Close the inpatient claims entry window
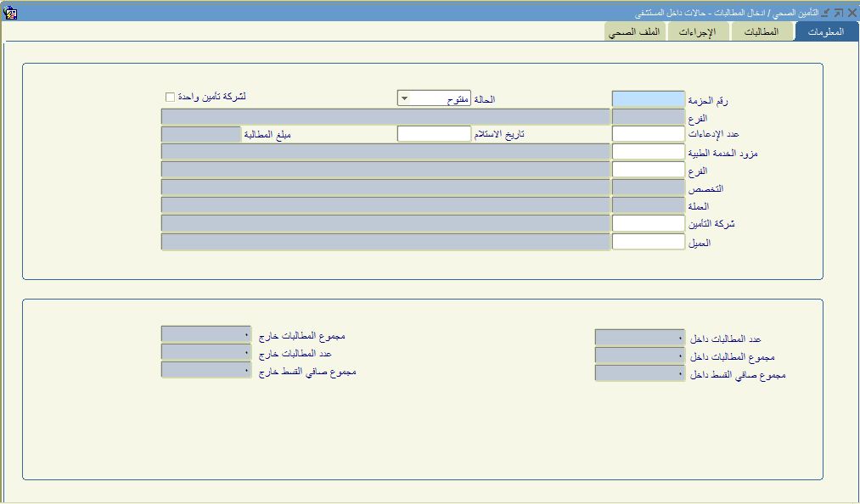The width and height of the screenshot is (860, 504). click(x=850, y=13)
